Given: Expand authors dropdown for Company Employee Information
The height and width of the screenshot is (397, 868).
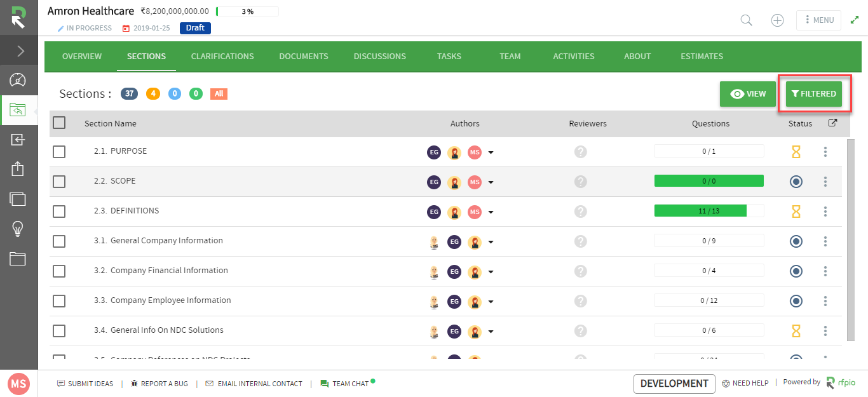Looking at the screenshot, I should [491, 302].
